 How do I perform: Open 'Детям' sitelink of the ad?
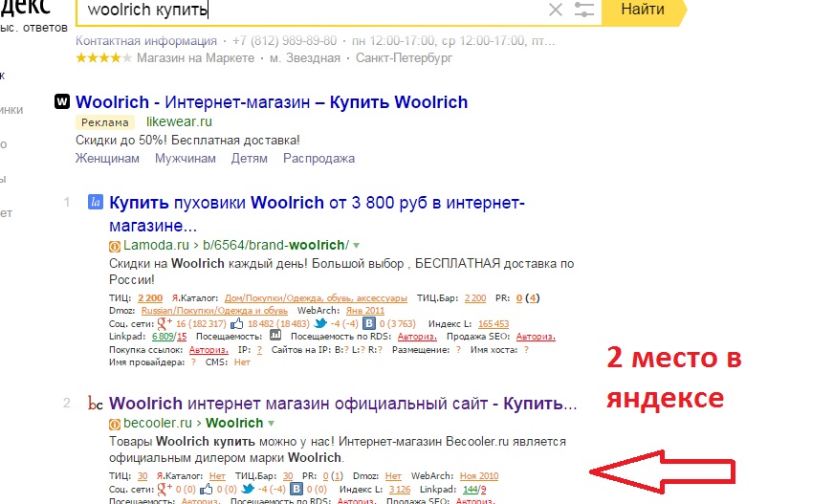(249, 159)
